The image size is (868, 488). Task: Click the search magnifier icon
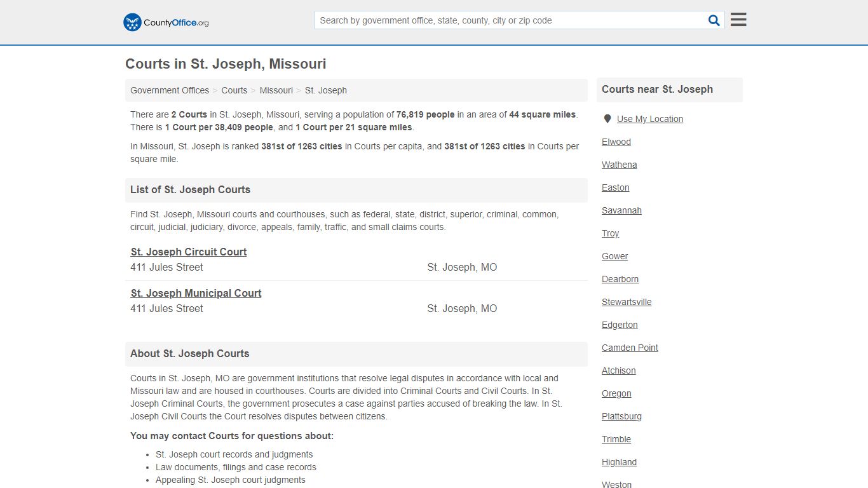714,20
